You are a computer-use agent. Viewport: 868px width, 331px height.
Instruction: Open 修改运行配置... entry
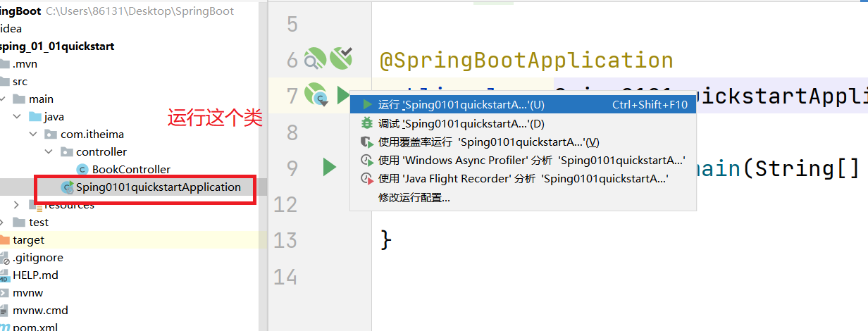pos(523,197)
